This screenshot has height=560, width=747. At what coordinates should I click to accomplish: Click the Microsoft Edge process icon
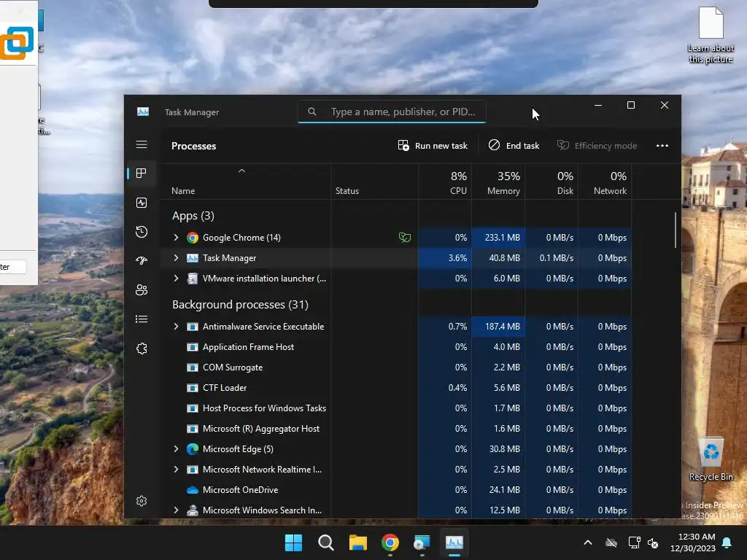[x=193, y=449]
